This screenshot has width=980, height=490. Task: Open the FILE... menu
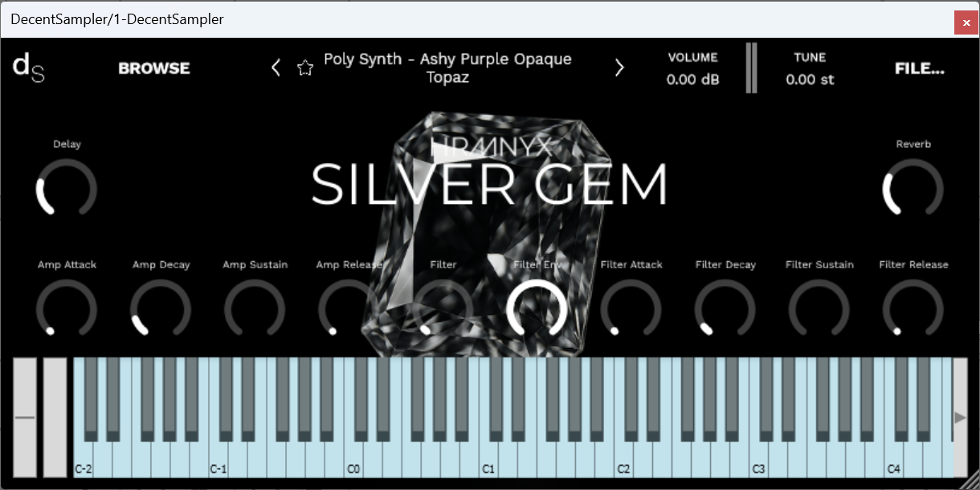920,68
